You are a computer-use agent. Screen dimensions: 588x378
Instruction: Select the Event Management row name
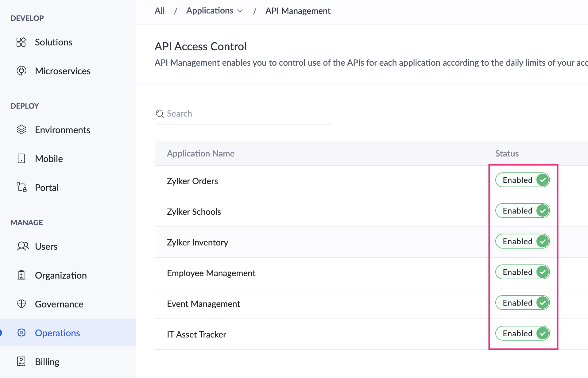(x=203, y=304)
